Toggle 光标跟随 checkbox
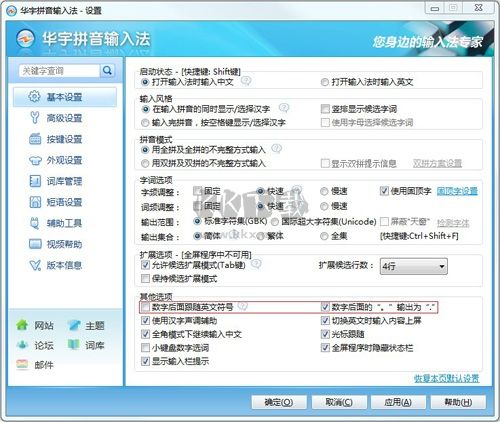Viewport: 500px width, 422px height. pos(325,334)
